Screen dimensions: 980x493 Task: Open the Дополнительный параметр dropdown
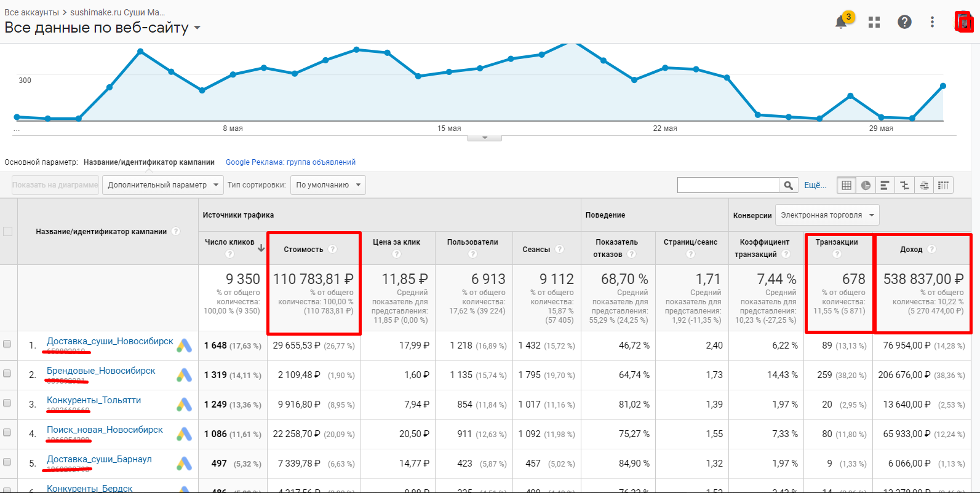tap(163, 185)
